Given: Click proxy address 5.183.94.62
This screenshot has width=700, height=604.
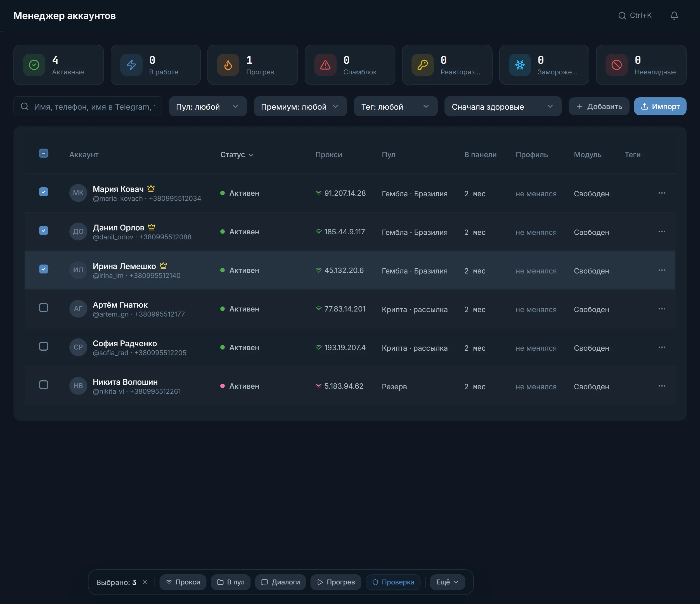Looking at the screenshot, I should click(344, 386).
